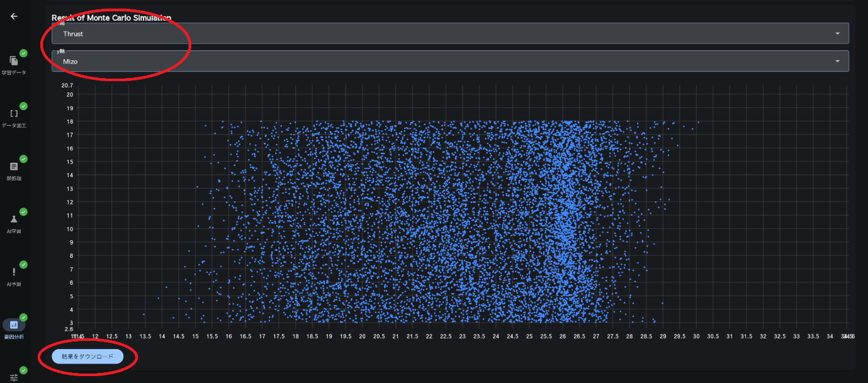Open the 学習データ documents icon

coord(14,61)
